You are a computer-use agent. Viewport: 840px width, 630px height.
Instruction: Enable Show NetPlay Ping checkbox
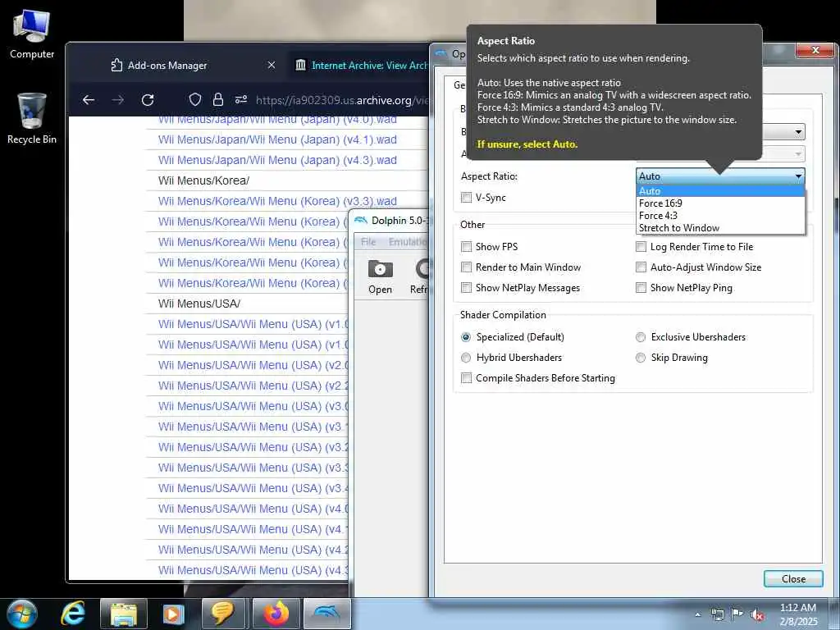pos(641,288)
